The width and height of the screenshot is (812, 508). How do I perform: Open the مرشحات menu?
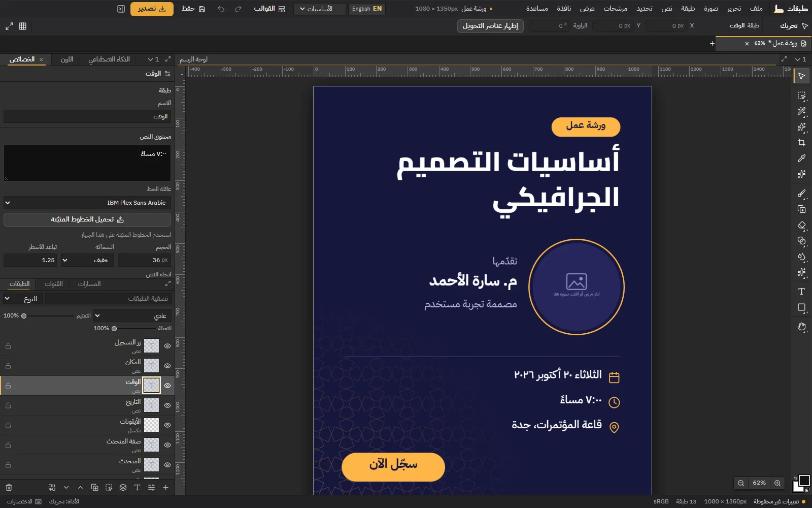point(615,9)
